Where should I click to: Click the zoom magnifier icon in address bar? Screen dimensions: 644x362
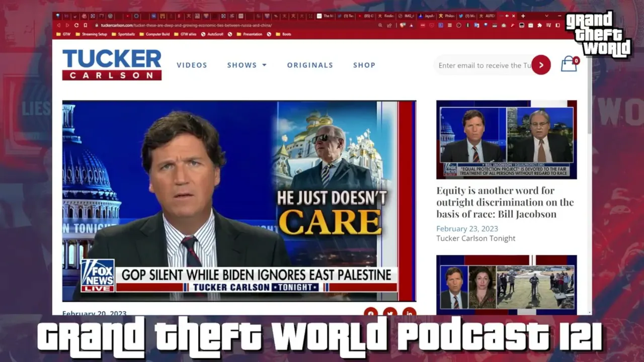381,25
